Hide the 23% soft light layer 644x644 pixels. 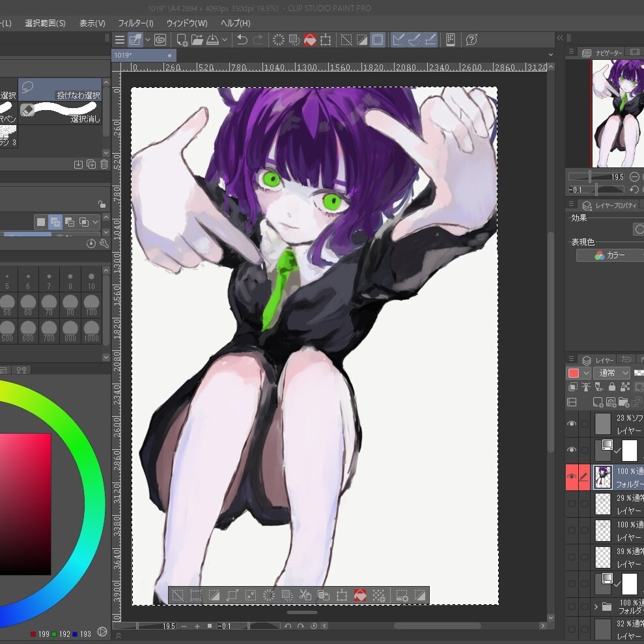point(572,423)
